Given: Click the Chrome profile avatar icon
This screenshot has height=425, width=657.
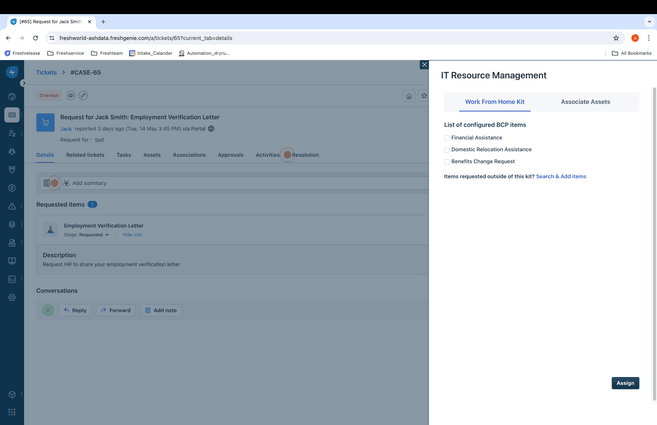Looking at the screenshot, I should pyautogui.click(x=635, y=38).
